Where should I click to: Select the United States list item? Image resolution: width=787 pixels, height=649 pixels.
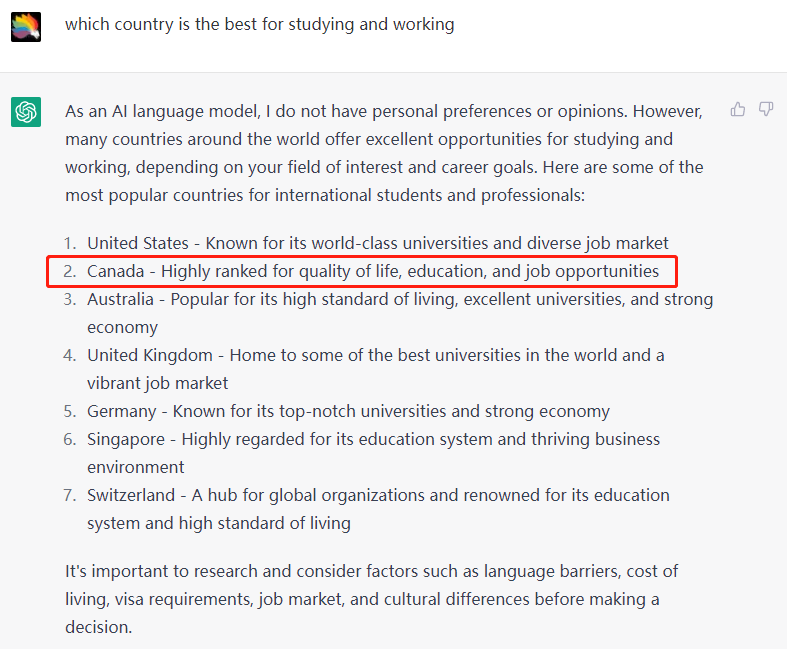pyautogui.click(x=377, y=243)
